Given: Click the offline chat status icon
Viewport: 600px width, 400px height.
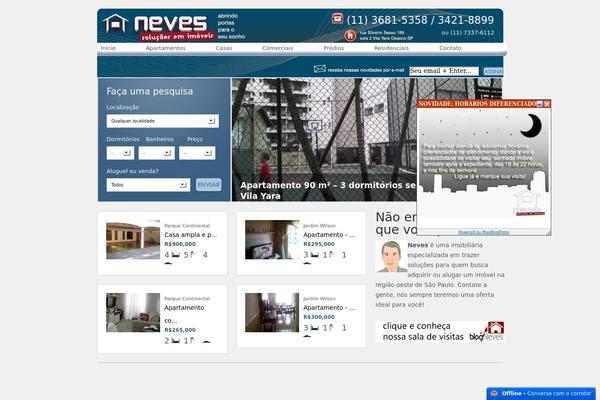Looking at the screenshot, I should pyautogui.click(x=494, y=393).
